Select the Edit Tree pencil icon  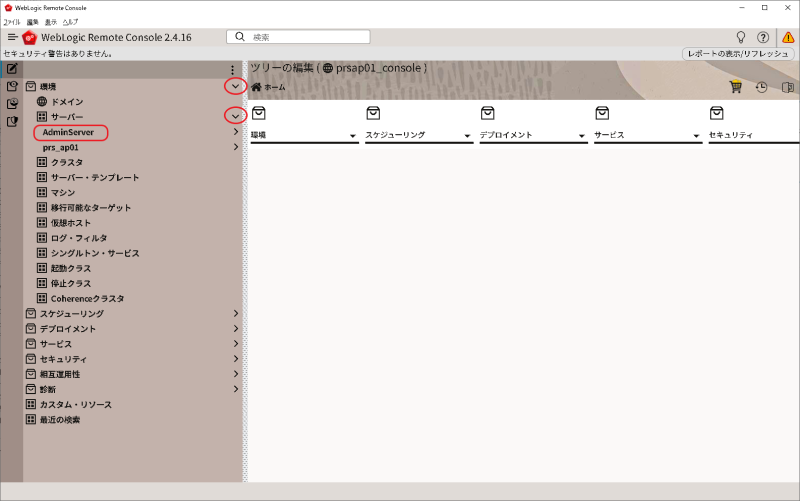12,68
